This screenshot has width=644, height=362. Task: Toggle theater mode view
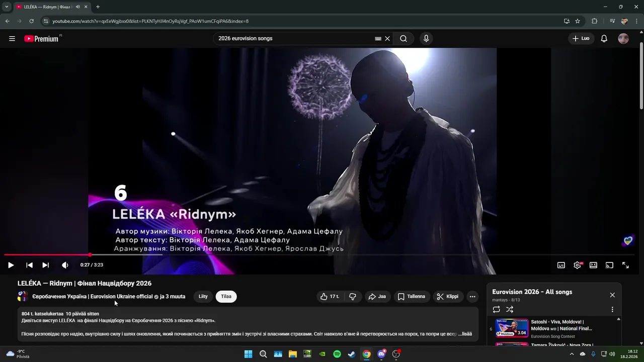click(593, 265)
